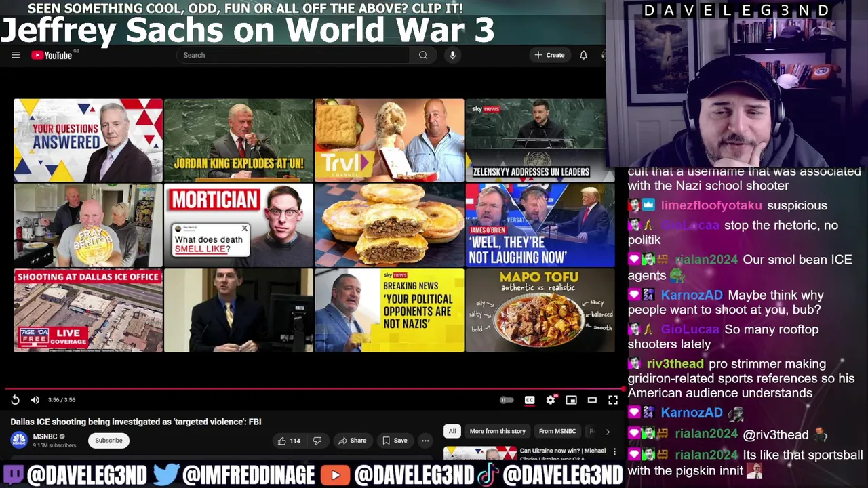Click the 3:56 / 3:56 time display
Viewport: 868px width, 488px height.
click(x=62, y=400)
